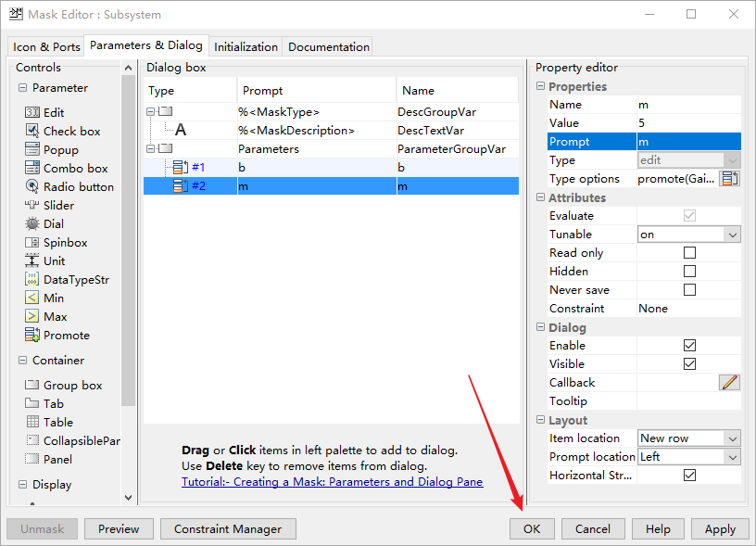Switch to the Icon & Ports tab
This screenshot has height=546, width=756.
point(46,46)
